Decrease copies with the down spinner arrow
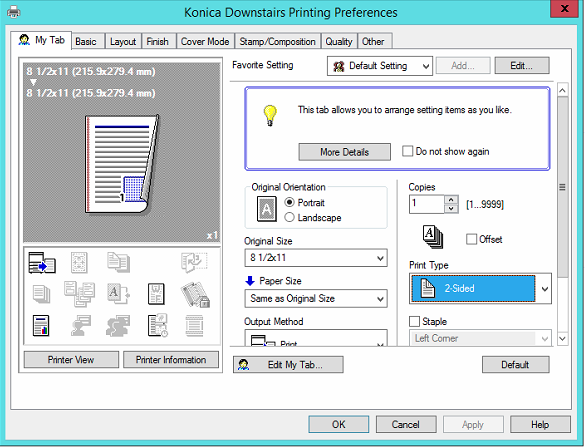Image resolution: width=585 pixels, height=447 pixels. coord(451,209)
